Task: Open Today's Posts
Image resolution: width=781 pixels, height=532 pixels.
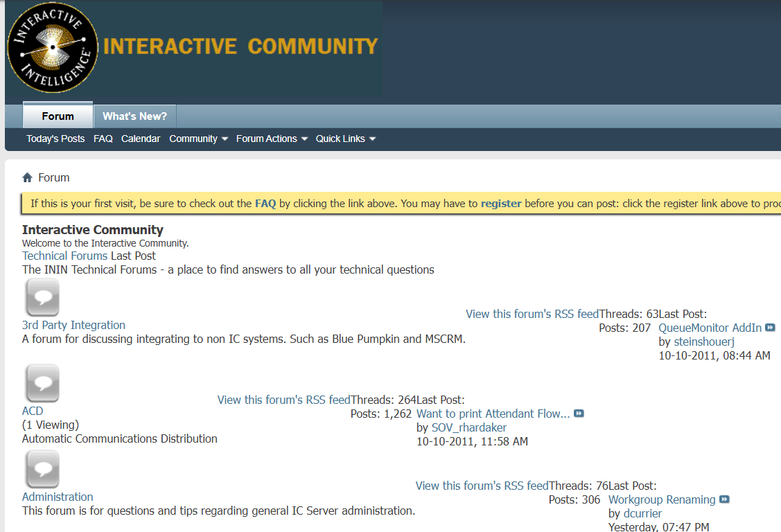Action: 55,139
